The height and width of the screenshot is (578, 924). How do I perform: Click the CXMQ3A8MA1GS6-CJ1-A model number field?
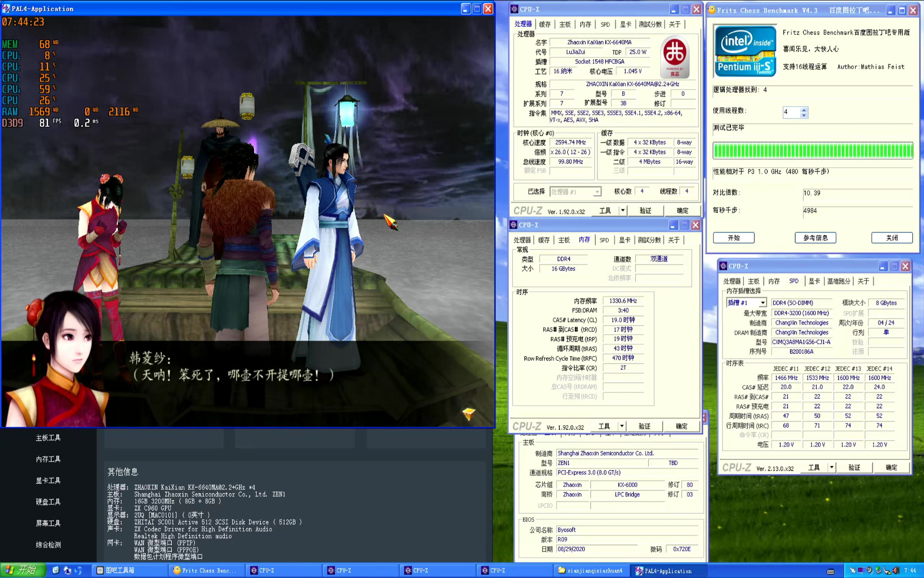coord(802,342)
